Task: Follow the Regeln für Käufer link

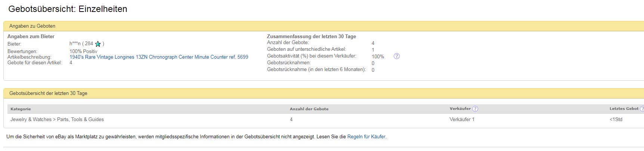Action: pyautogui.click(x=366, y=137)
